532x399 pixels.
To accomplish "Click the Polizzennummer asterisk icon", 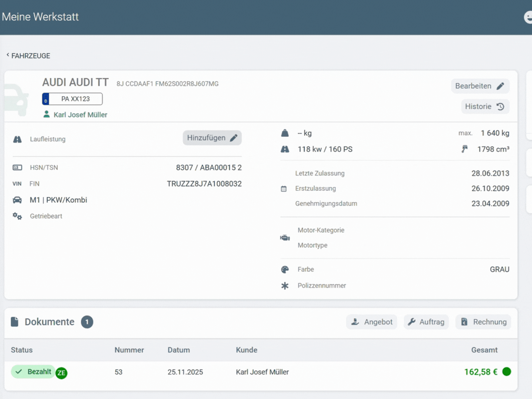I will [x=285, y=286].
